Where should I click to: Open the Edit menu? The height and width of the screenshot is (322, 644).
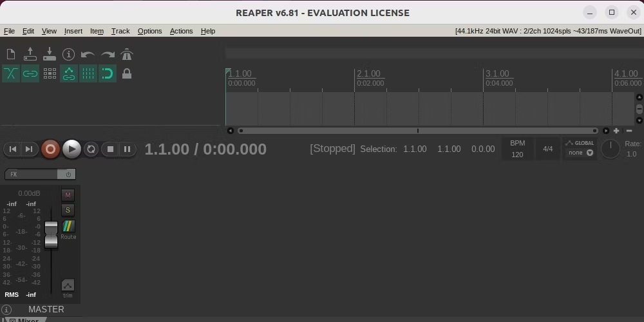click(28, 31)
